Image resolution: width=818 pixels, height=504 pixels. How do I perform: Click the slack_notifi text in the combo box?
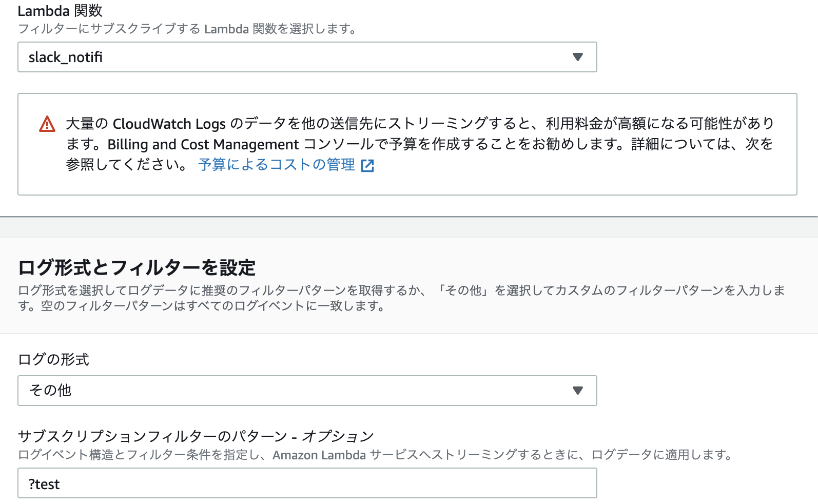coord(66,57)
